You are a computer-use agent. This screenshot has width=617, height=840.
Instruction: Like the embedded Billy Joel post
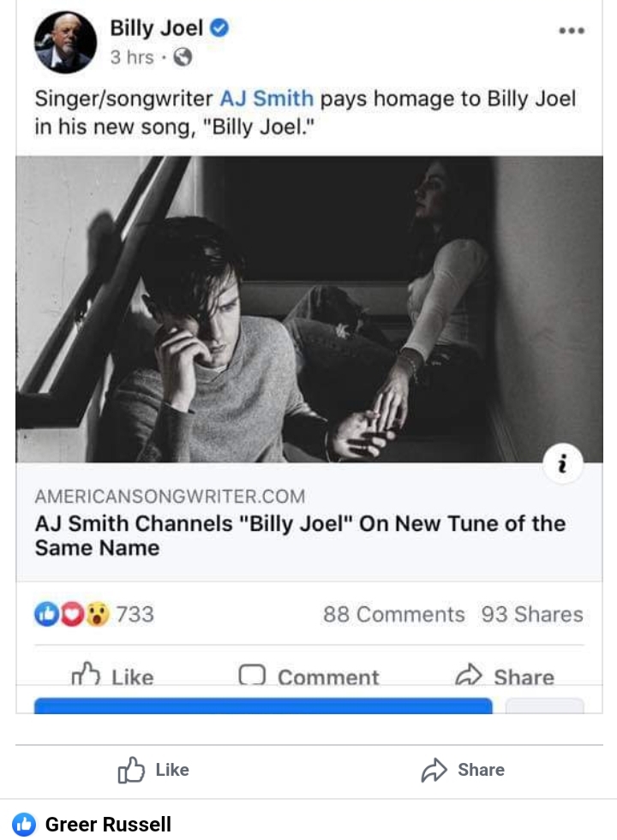pos(112,676)
